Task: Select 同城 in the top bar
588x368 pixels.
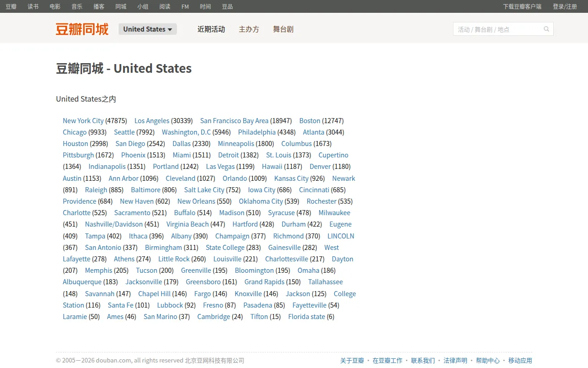Action: click(x=121, y=6)
